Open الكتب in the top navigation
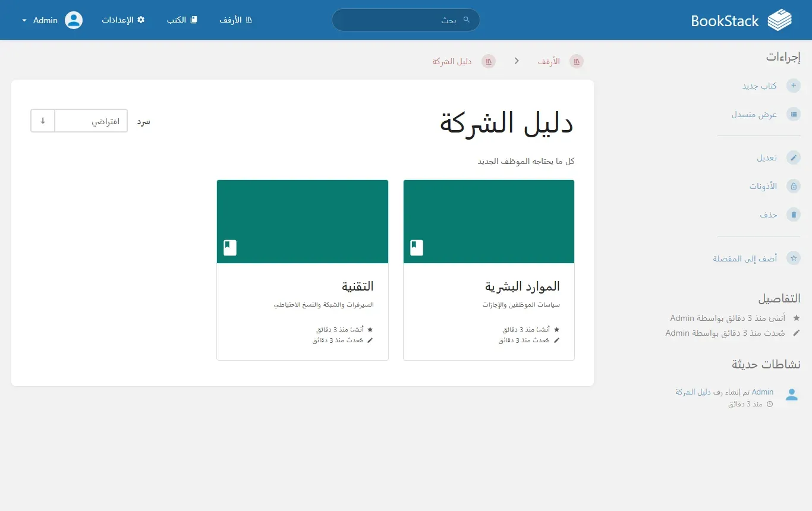This screenshot has width=812, height=511. (x=182, y=20)
